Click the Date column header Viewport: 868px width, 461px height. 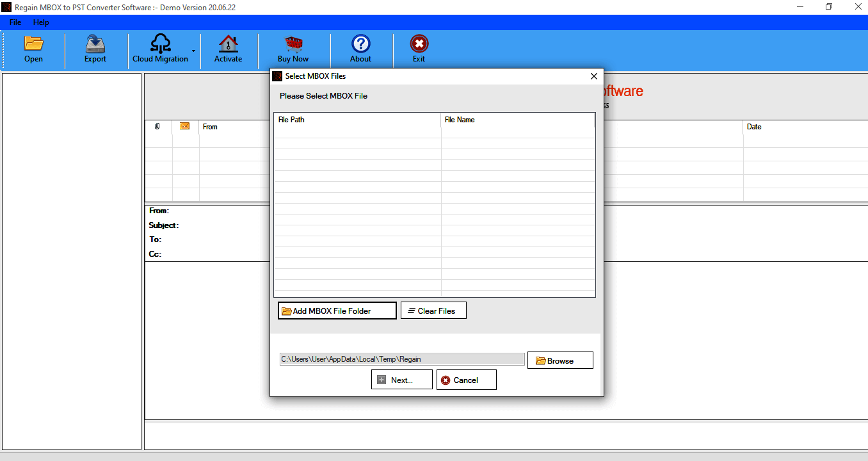(754, 127)
